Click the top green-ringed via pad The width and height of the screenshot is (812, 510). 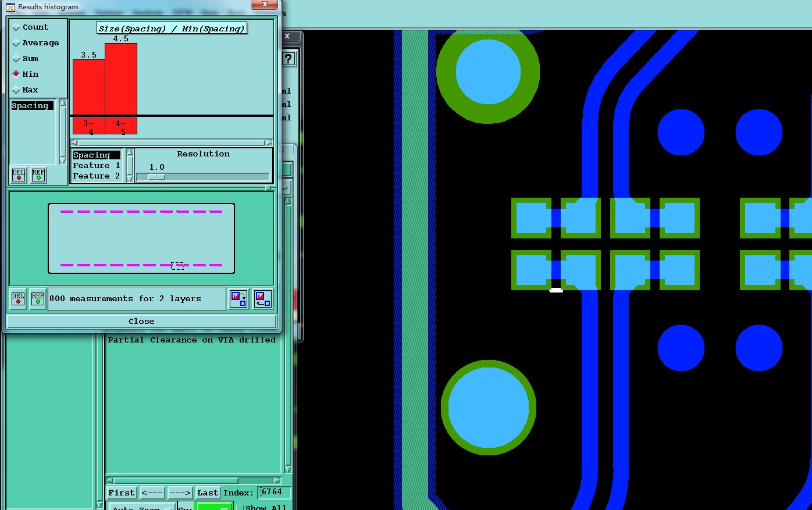coord(488,72)
